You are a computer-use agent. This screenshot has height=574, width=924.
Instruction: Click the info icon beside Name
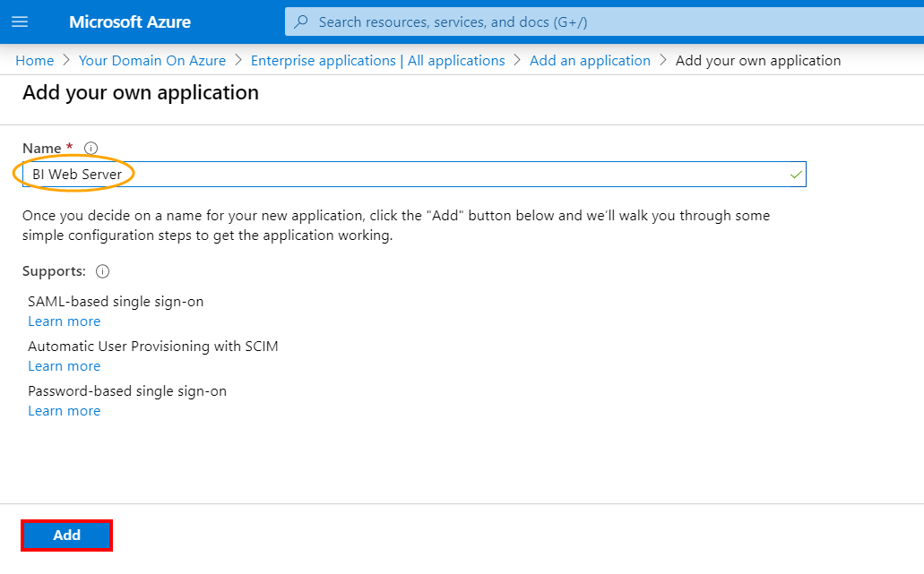92,148
